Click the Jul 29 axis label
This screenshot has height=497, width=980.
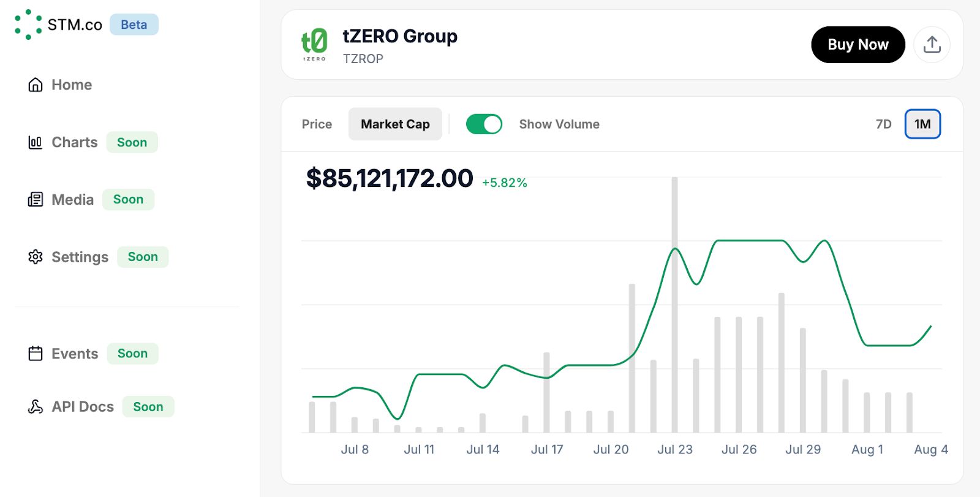803,449
